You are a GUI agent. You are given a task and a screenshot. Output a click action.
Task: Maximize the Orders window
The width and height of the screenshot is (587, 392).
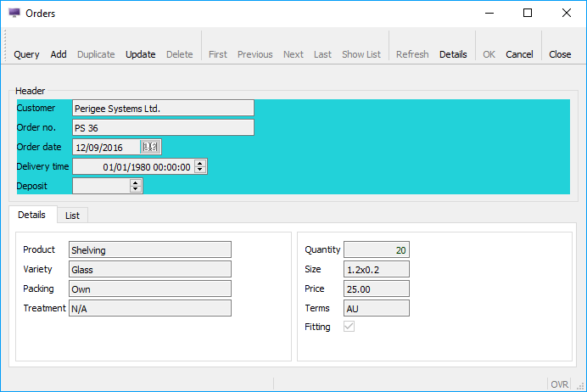(528, 13)
